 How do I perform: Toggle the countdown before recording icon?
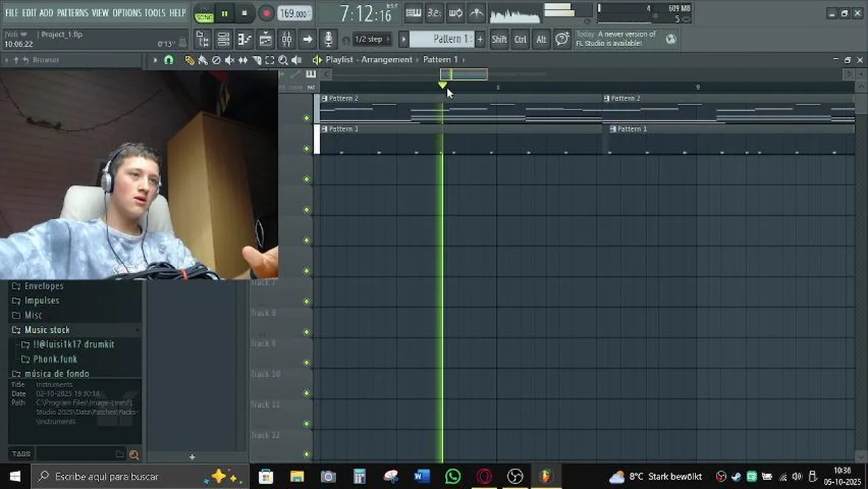pyautogui.click(x=435, y=13)
